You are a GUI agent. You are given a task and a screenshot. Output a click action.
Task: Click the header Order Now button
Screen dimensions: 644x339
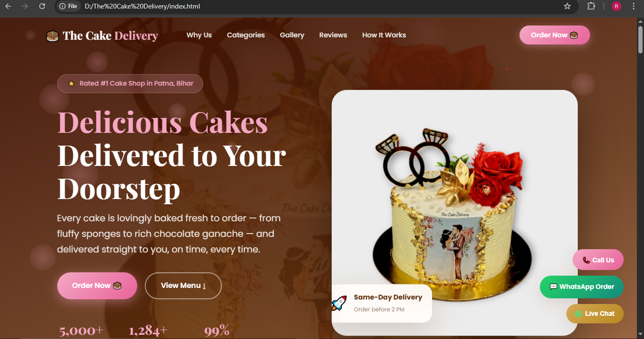(555, 35)
